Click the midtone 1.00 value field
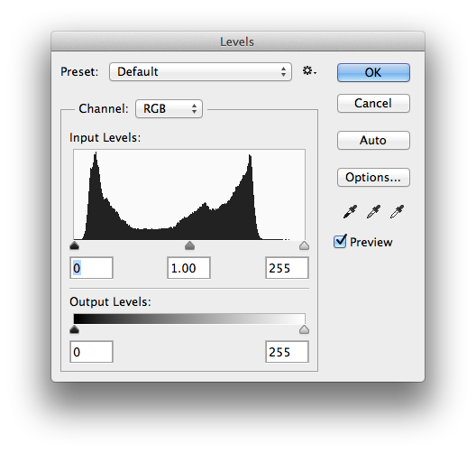This screenshot has height=453, width=476. 188,268
